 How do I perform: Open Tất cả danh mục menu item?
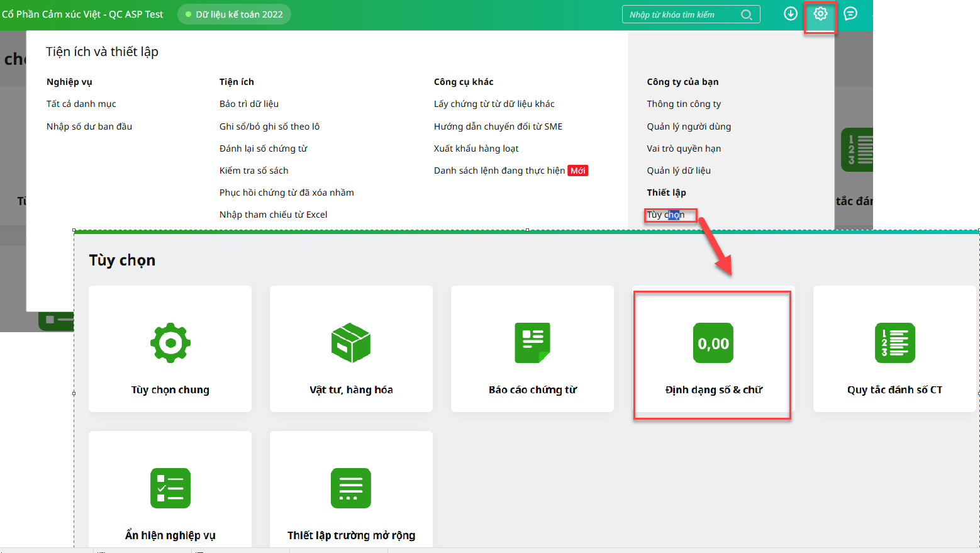pos(81,104)
